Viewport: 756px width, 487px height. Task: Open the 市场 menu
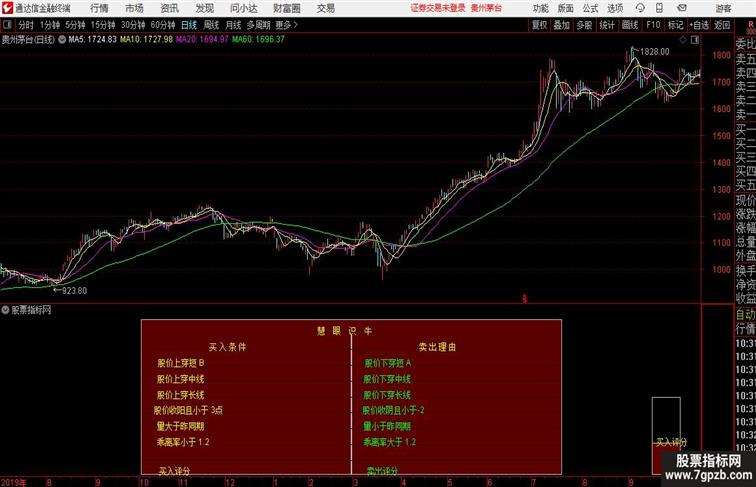point(135,8)
